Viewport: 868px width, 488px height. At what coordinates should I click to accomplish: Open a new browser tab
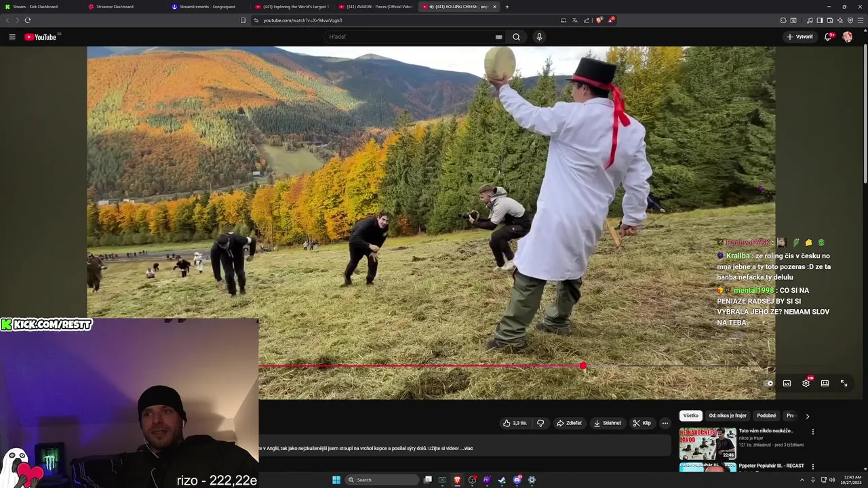click(x=507, y=7)
